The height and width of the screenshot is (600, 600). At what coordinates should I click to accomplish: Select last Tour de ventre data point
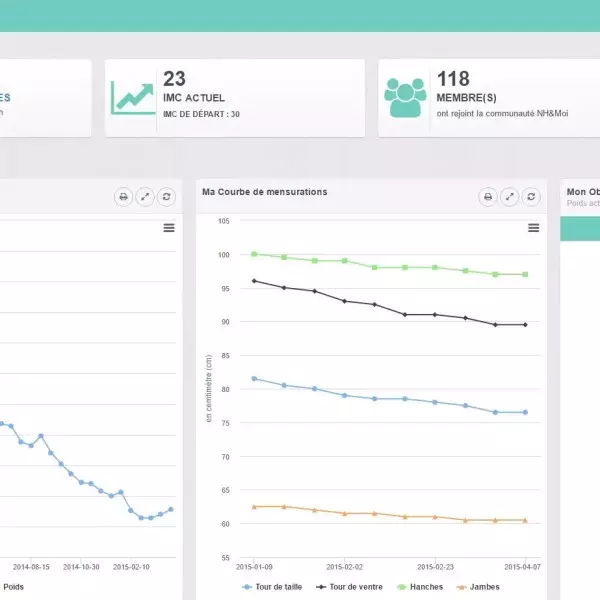tap(525, 325)
